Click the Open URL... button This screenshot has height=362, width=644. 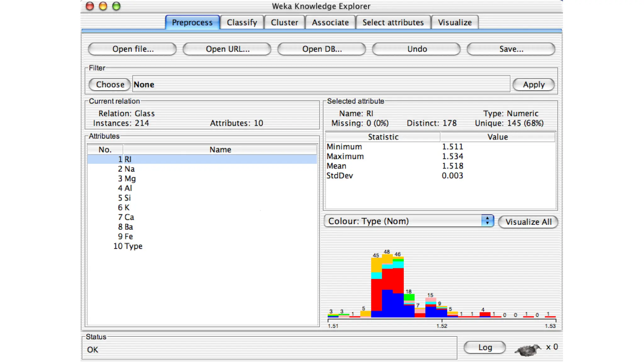227,49
